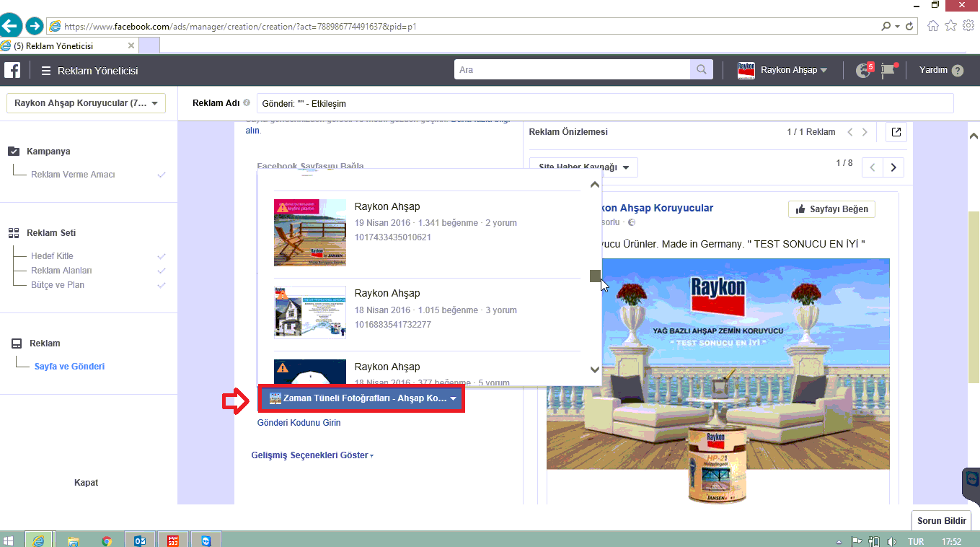Screen dimensions: 980x547
Task: Click the Gönderi Kodunu Girin link
Action: (x=299, y=423)
